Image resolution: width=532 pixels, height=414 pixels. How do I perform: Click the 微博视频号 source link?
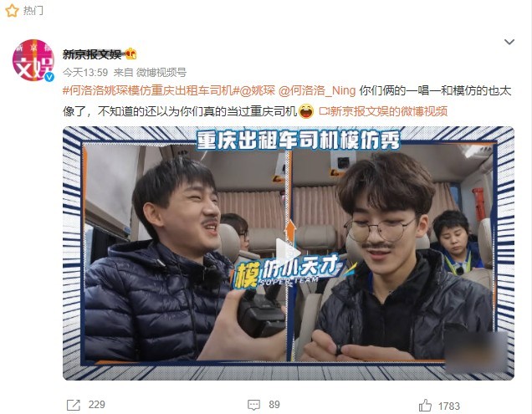point(161,72)
